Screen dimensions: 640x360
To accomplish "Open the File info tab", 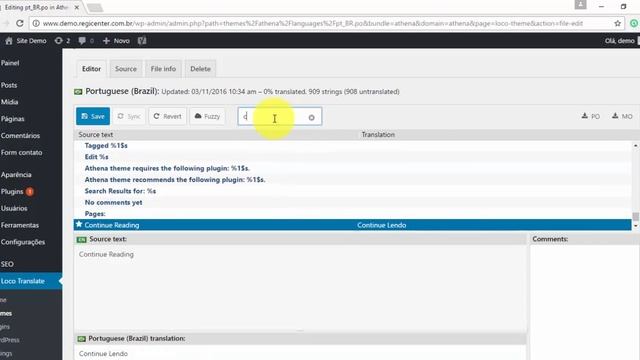I will [163, 69].
